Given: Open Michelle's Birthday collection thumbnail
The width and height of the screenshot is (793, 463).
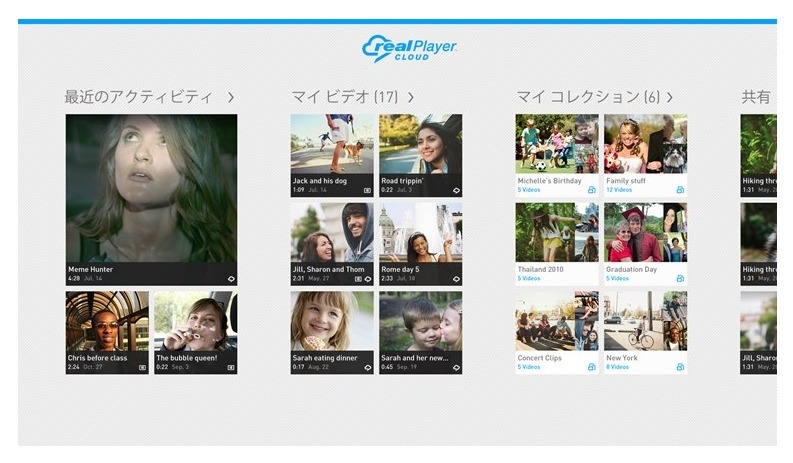Looking at the screenshot, I should 557,144.
